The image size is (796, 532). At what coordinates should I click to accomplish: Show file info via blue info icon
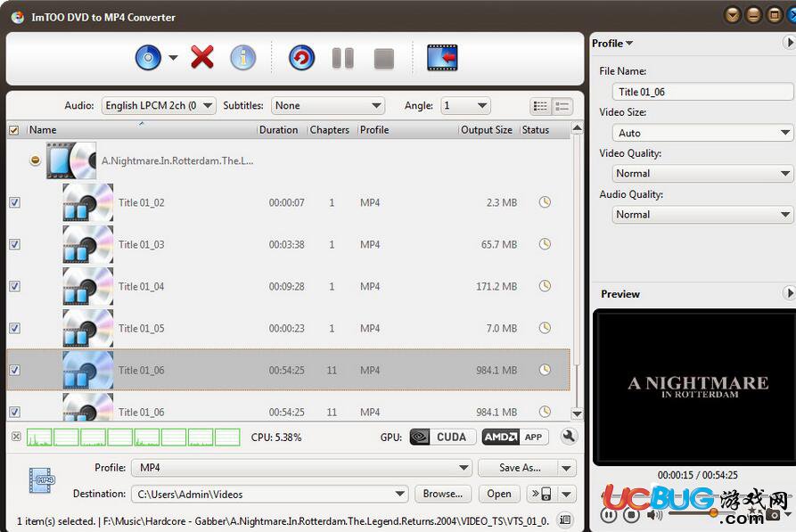click(243, 57)
